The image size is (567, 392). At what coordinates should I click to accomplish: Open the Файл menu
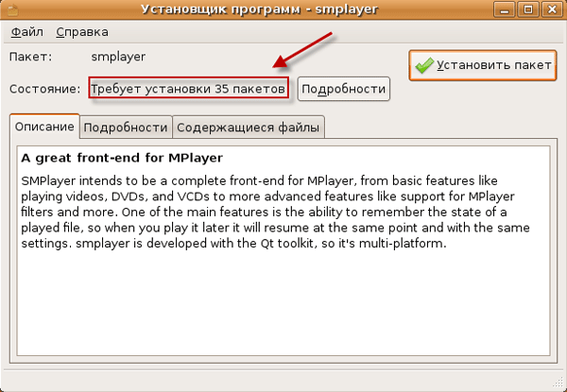pyautogui.click(x=28, y=32)
